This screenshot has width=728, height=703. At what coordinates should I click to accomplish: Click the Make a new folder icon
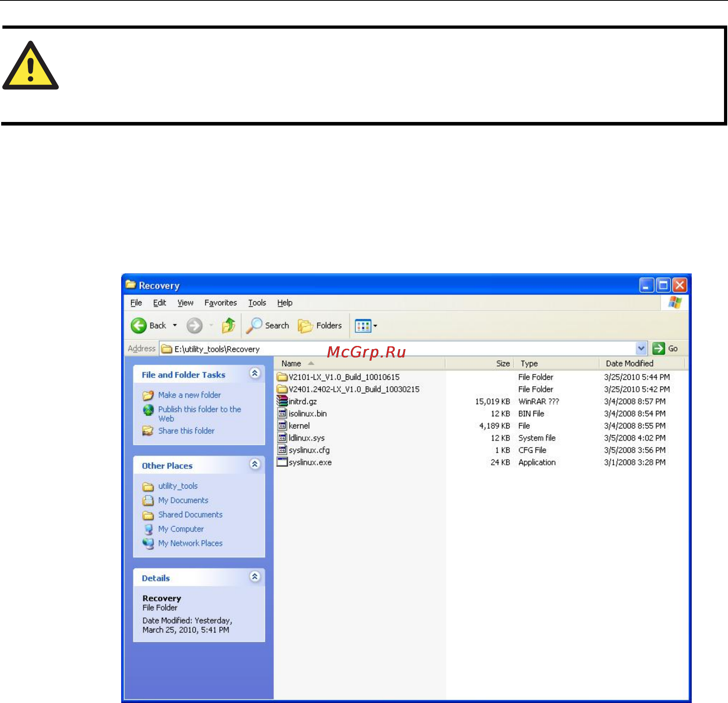pyautogui.click(x=148, y=395)
